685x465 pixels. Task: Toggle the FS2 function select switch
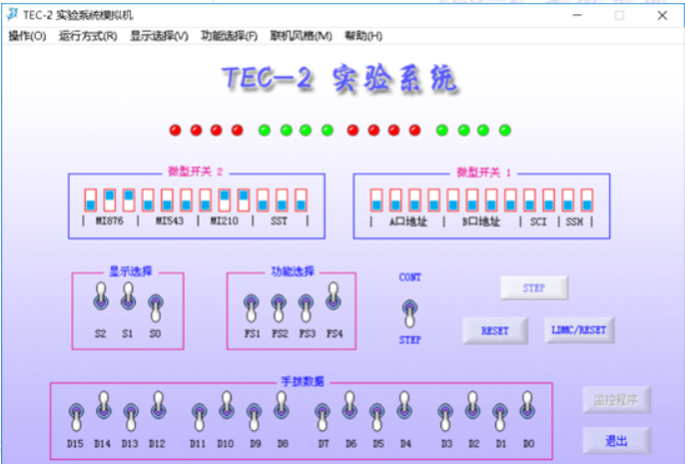click(279, 308)
